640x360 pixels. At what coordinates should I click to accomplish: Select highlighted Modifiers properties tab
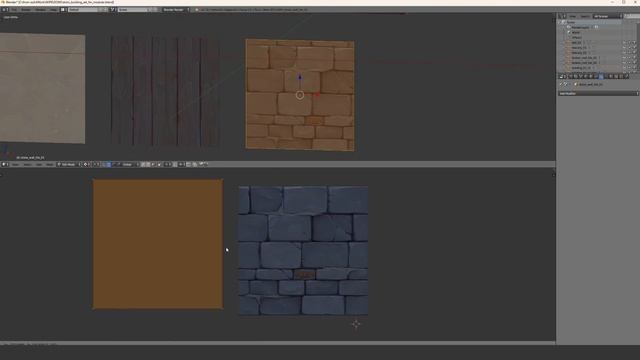pyautogui.click(x=600, y=77)
